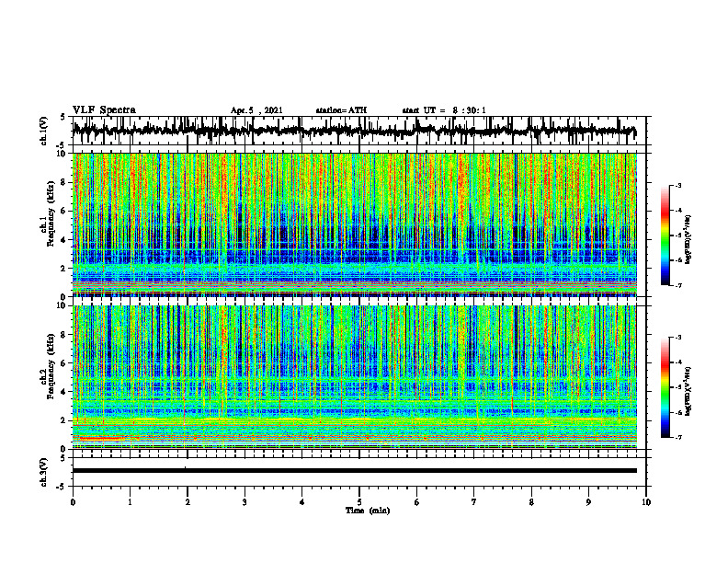Click the ch.2 spectrogram color scale bar
Screen dimensions: 728x563
(665, 387)
